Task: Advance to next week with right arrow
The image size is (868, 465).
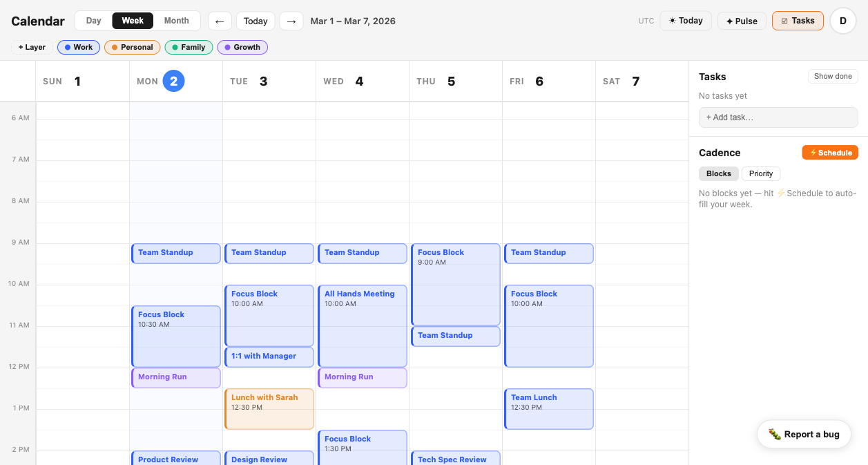Action: pos(291,21)
